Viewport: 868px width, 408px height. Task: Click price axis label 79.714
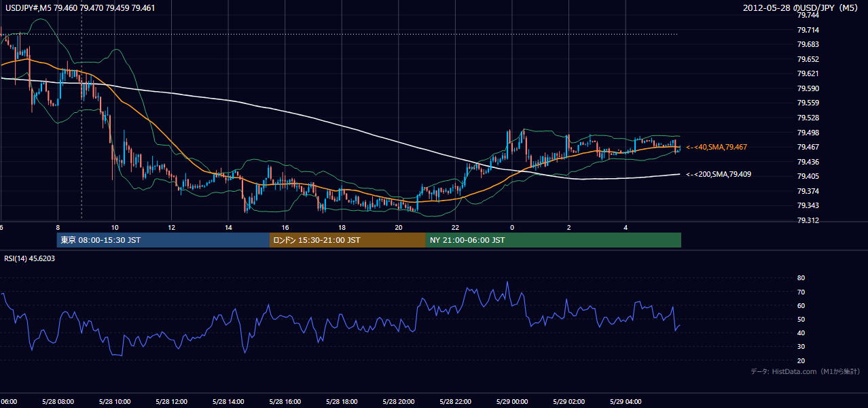[x=807, y=30]
